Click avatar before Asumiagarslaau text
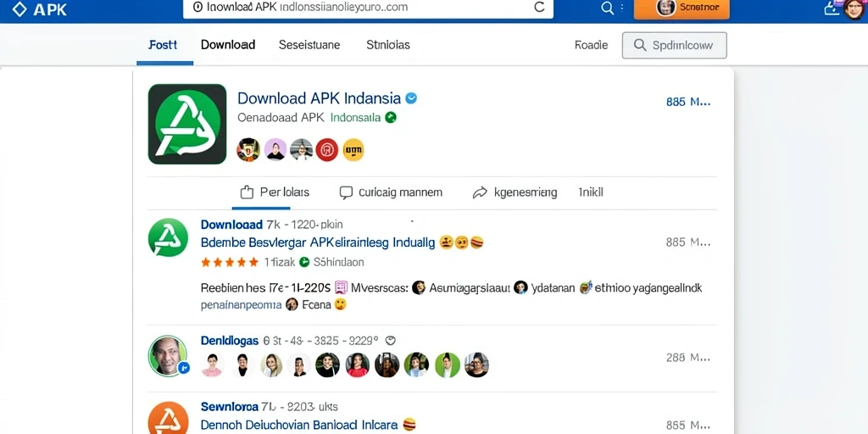This screenshot has height=434, width=868. [x=419, y=287]
